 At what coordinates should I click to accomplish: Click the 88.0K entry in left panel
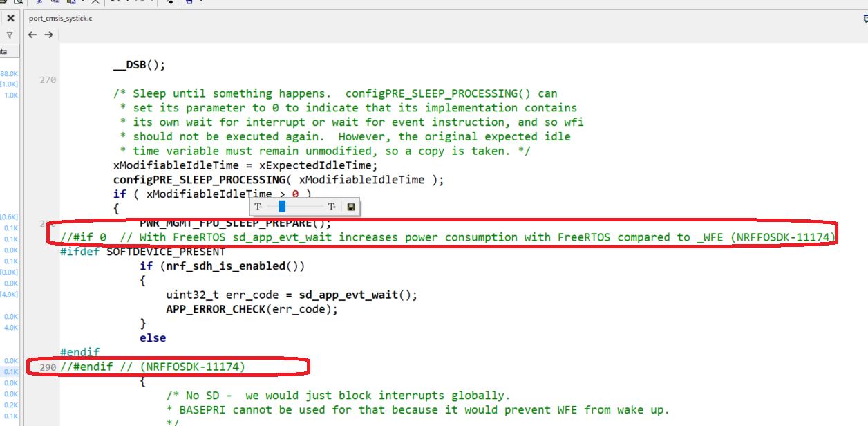10,74
